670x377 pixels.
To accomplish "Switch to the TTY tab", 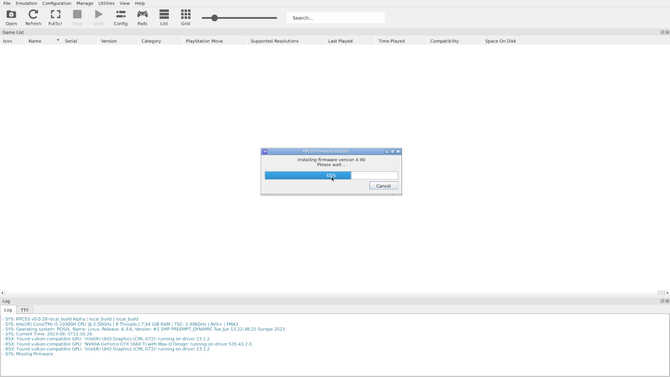I will point(25,310).
